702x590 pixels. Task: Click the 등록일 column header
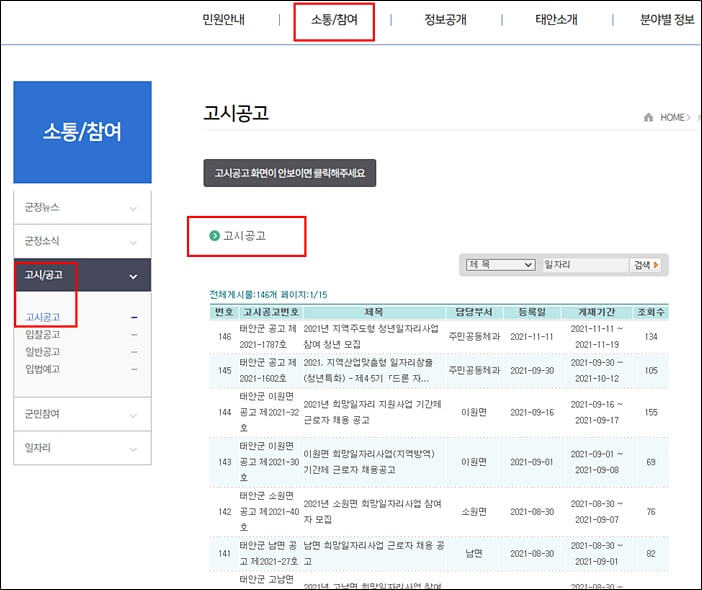[532, 312]
